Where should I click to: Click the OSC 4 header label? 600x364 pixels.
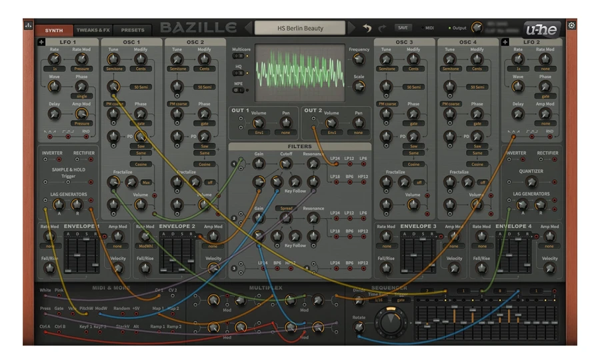point(468,42)
